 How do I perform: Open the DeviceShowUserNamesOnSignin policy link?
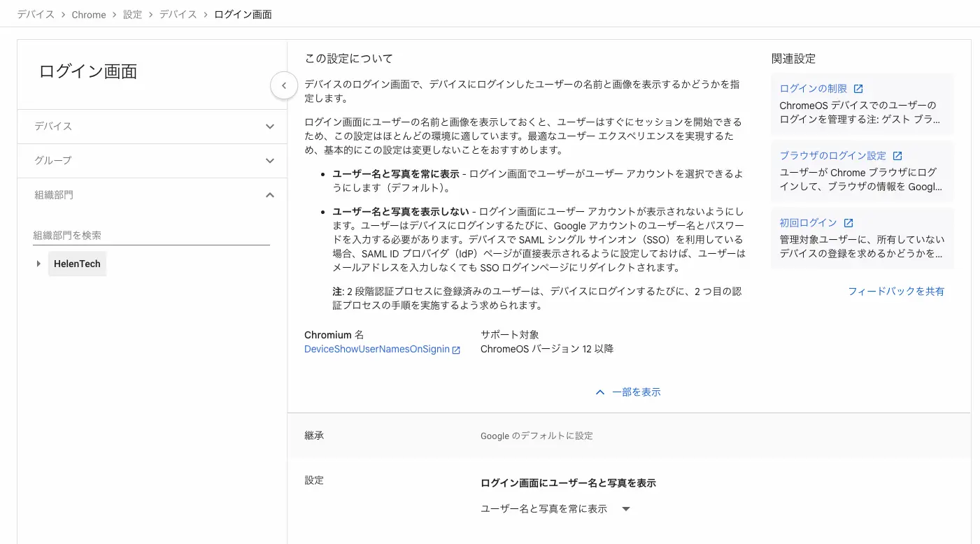tap(377, 349)
